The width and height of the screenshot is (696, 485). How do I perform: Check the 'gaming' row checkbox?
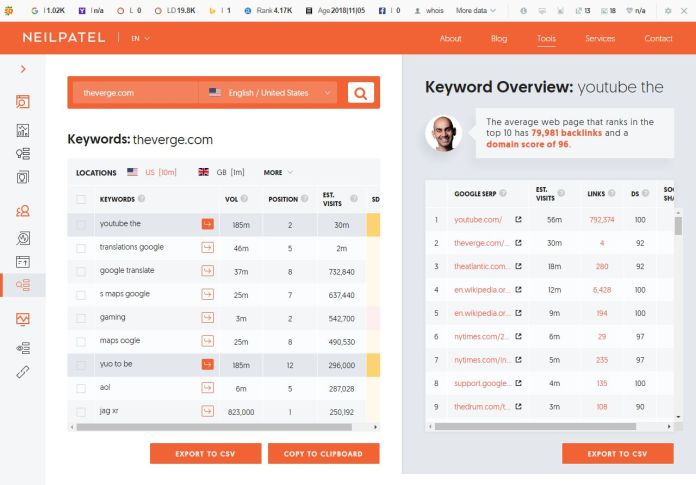click(x=81, y=318)
